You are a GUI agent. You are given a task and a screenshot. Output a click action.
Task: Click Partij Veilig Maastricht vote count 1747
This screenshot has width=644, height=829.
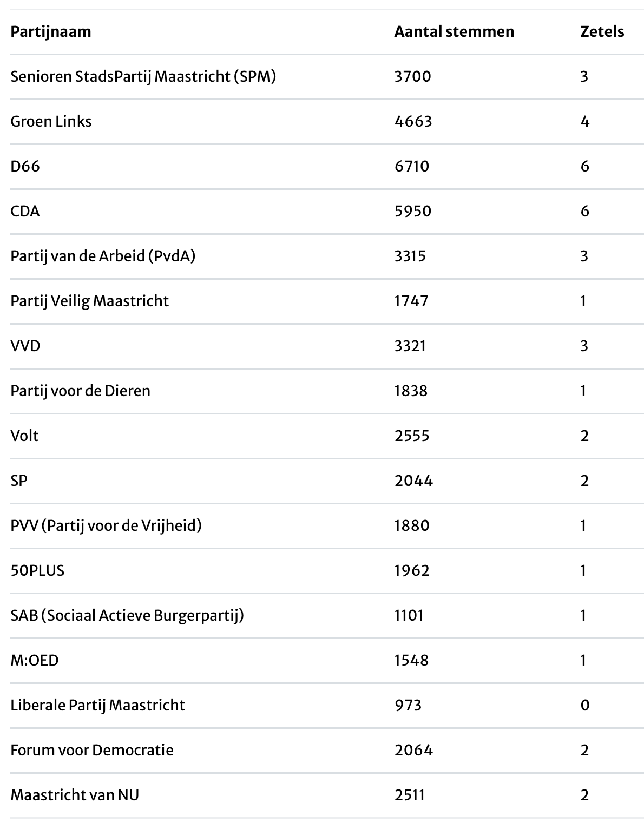pos(411,301)
